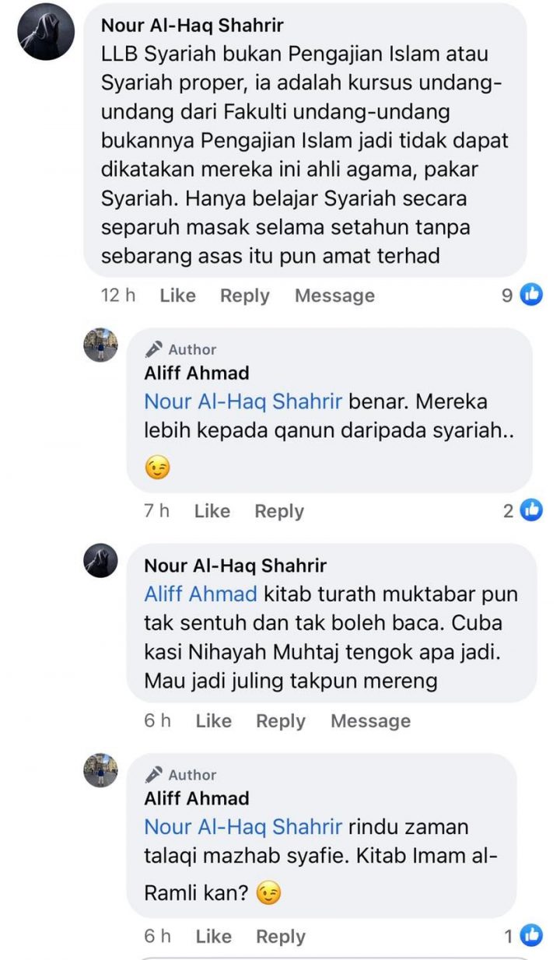Open the Nour Al-Haq Shahrir mention in talaqi reply
560x960 pixels.
click(243, 827)
